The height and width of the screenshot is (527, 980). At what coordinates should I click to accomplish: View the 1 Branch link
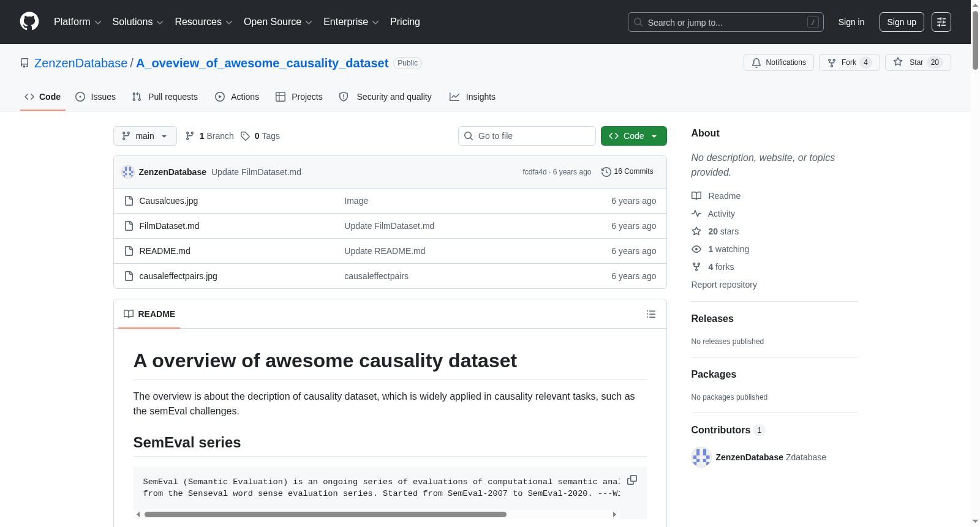(209, 136)
